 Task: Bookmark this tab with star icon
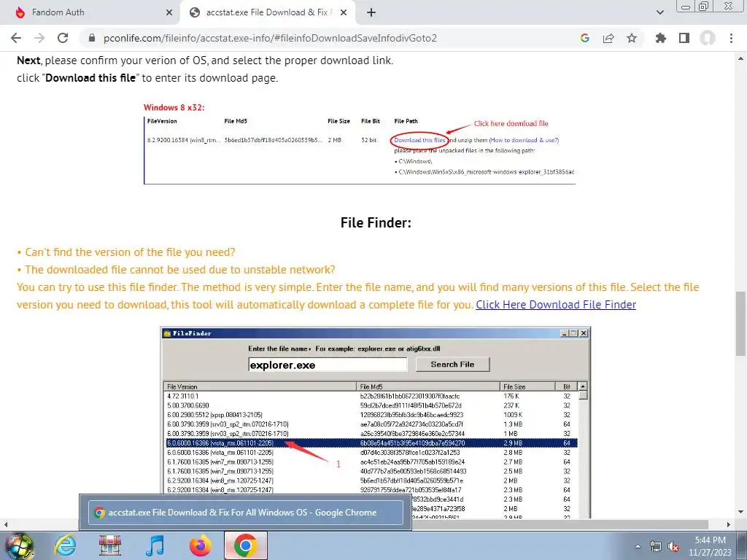(x=632, y=38)
